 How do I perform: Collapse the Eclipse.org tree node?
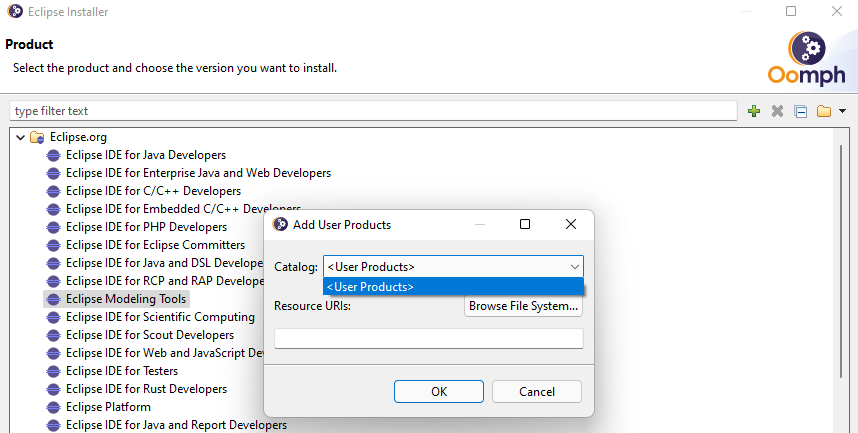(20, 137)
